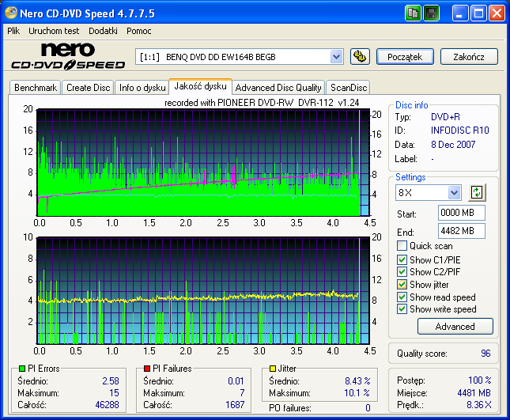This screenshot has width=510, height=420.
Task: Open the drive options icon beside drive selector
Action: click(360, 57)
